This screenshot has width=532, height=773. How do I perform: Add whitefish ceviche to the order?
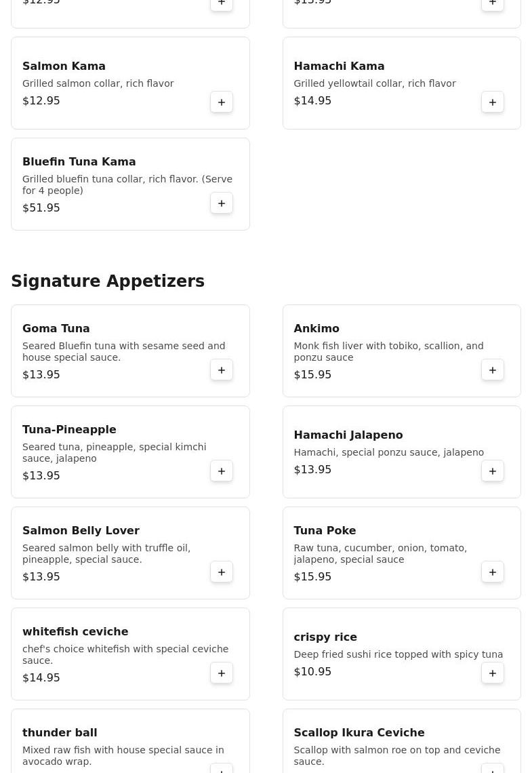pos(222,673)
